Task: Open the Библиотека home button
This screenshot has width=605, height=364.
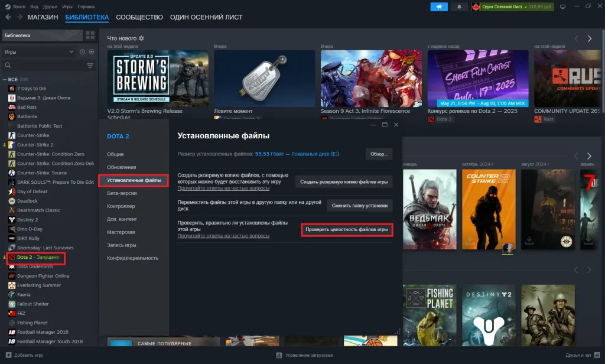Action: 43,35
